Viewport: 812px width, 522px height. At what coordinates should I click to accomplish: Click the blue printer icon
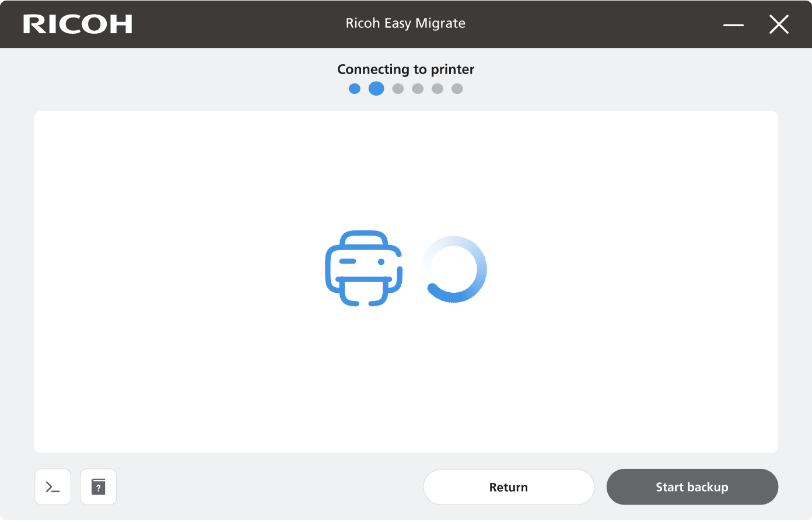coord(363,268)
